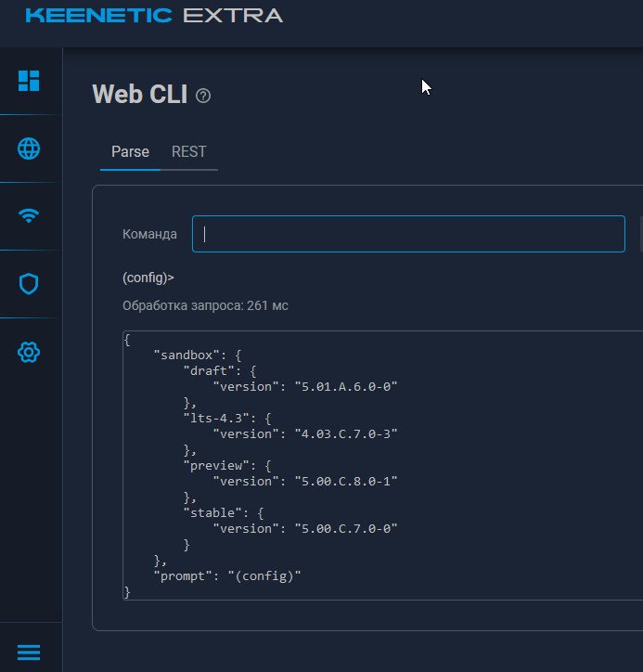Click the stable version 5.00.C.7.0-0 value
Image resolution: width=643 pixels, height=672 pixels.
345,528
